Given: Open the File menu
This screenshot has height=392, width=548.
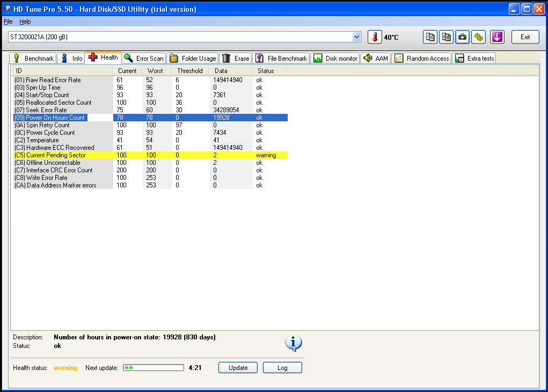Looking at the screenshot, I should (8, 21).
